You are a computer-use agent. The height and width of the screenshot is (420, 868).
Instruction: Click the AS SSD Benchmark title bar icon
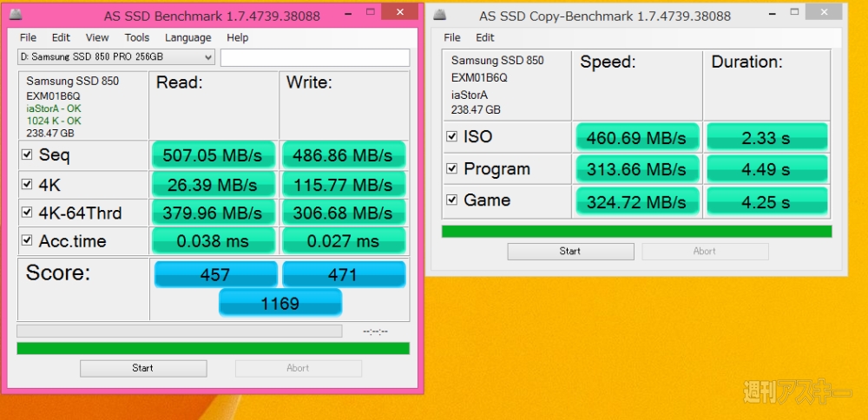click(x=16, y=15)
